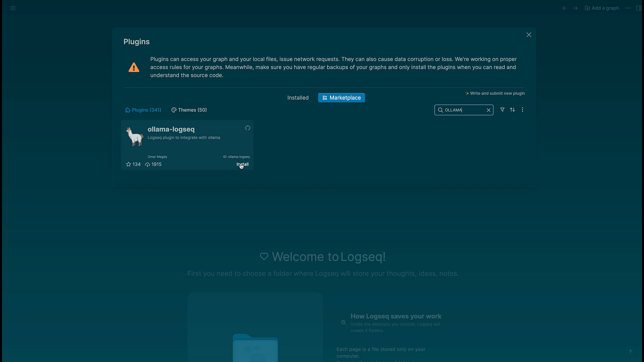Go back with the left arrow

click(565, 8)
